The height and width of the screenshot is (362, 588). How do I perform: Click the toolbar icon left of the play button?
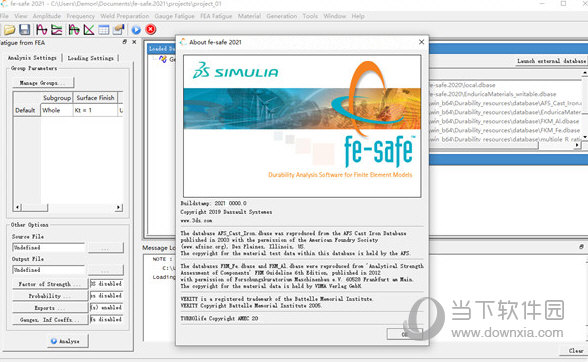pyautogui.click(x=119, y=30)
